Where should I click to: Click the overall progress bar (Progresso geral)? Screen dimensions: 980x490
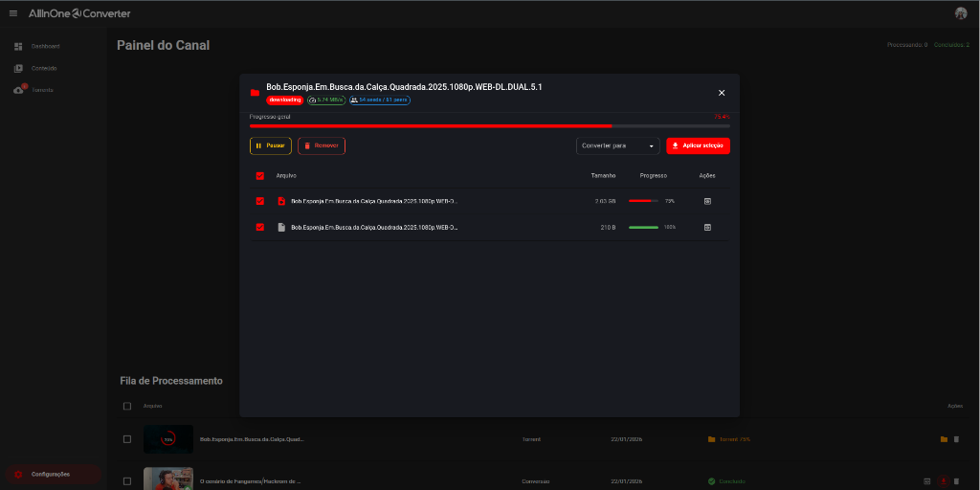(x=489, y=125)
